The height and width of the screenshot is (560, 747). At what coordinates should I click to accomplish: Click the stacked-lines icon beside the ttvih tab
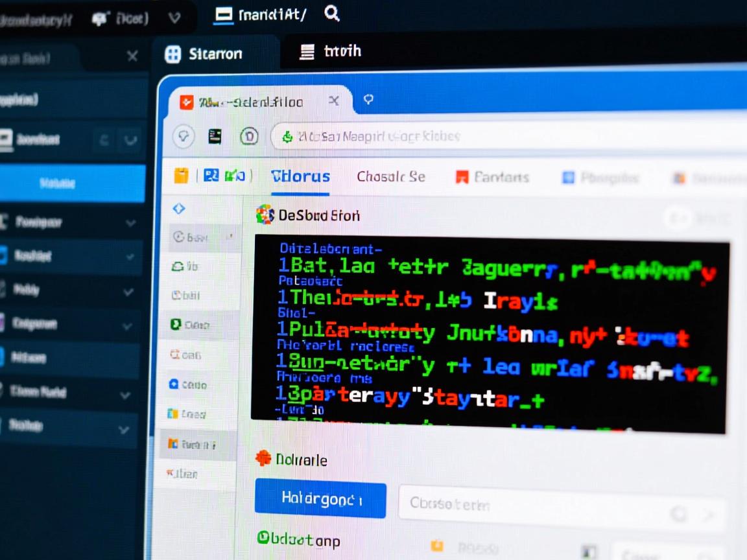click(x=307, y=52)
